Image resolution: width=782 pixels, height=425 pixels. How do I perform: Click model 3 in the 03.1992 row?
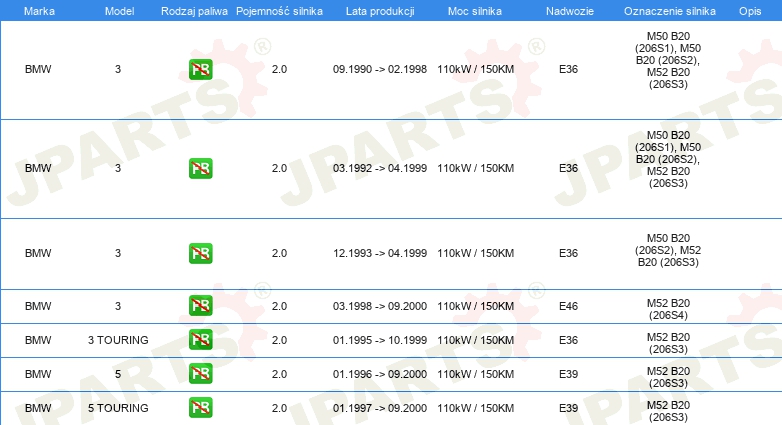[x=118, y=169]
